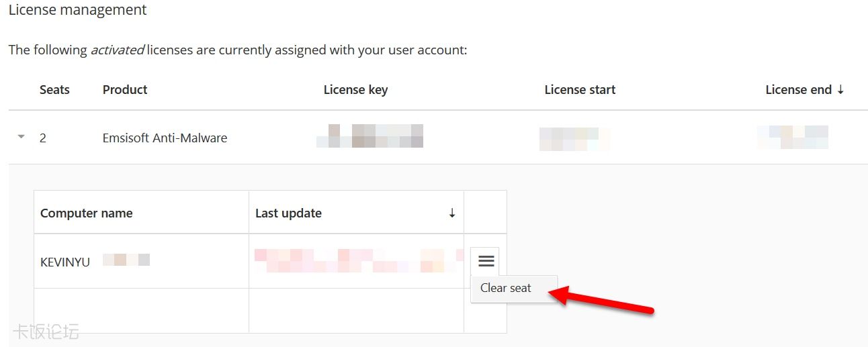Click the blurred license key value

(370, 136)
